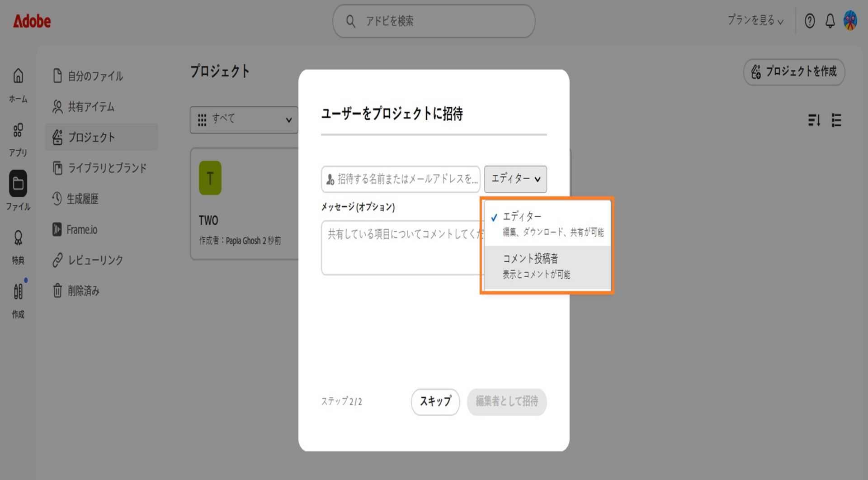Image resolution: width=868 pixels, height=480 pixels.
Task: Click the search magnifier icon
Action: click(350, 21)
